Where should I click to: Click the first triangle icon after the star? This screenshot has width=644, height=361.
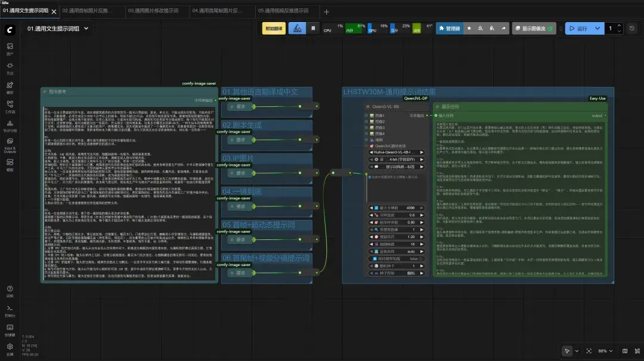point(480,29)
